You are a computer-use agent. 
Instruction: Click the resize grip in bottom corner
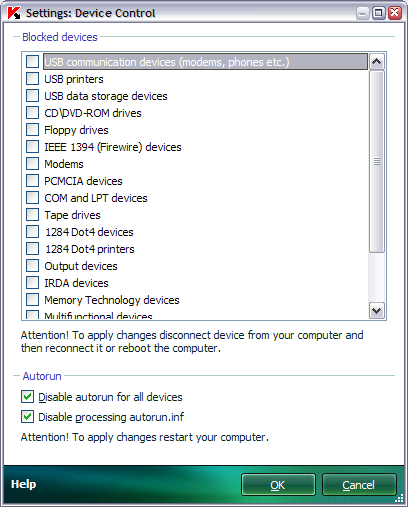399,498
